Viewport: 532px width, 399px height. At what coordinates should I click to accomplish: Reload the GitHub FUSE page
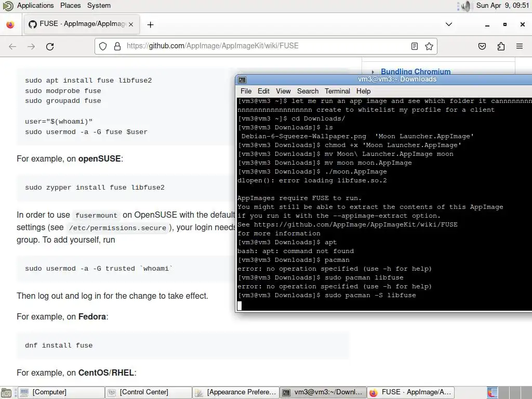coord(50,46)
